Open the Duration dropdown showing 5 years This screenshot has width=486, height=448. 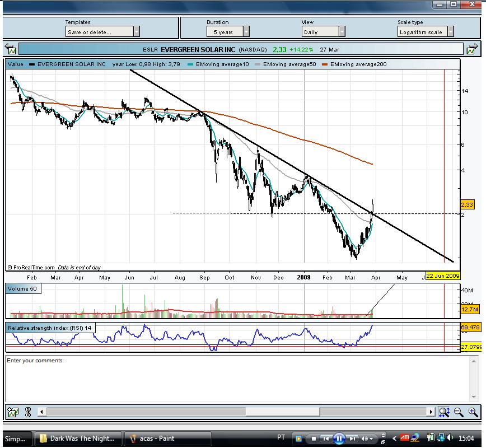point(228,31)
